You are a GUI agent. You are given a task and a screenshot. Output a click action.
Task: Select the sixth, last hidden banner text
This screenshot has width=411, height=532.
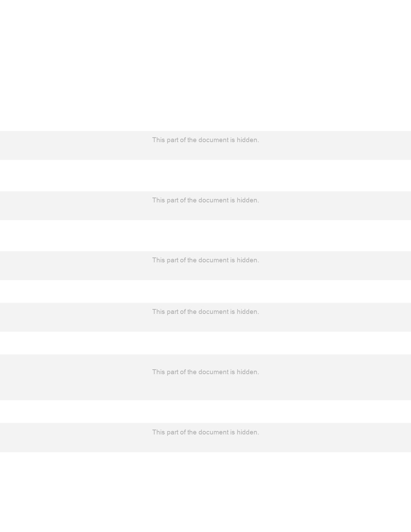click(205, 432)
